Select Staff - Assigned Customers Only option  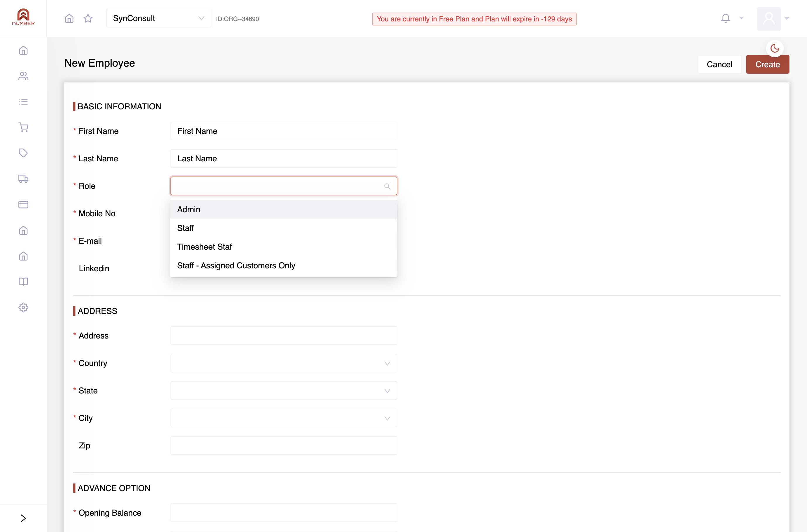tap(284, 265)
